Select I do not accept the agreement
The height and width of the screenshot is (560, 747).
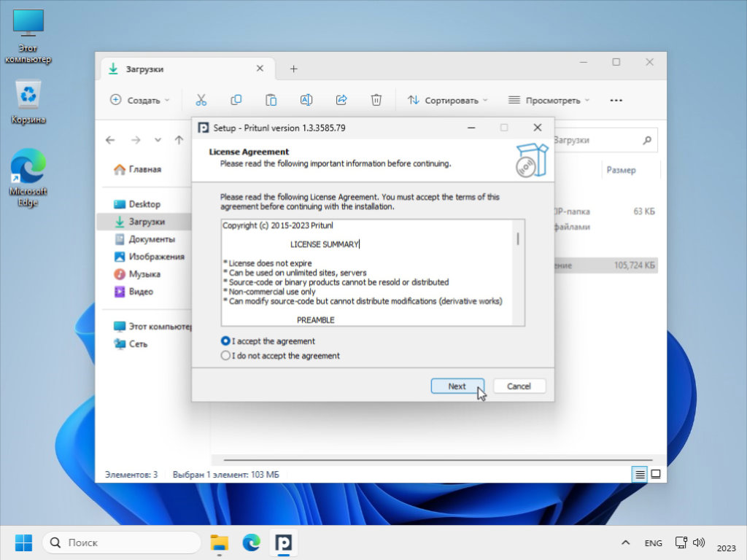280,356
